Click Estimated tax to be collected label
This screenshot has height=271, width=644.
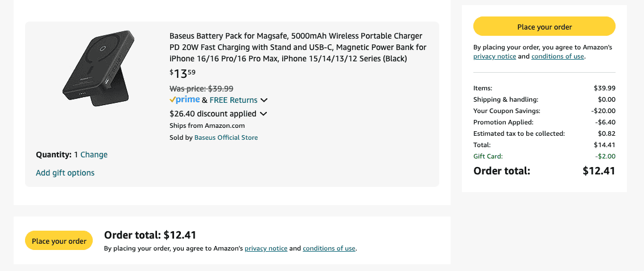[x=519, y=134]
